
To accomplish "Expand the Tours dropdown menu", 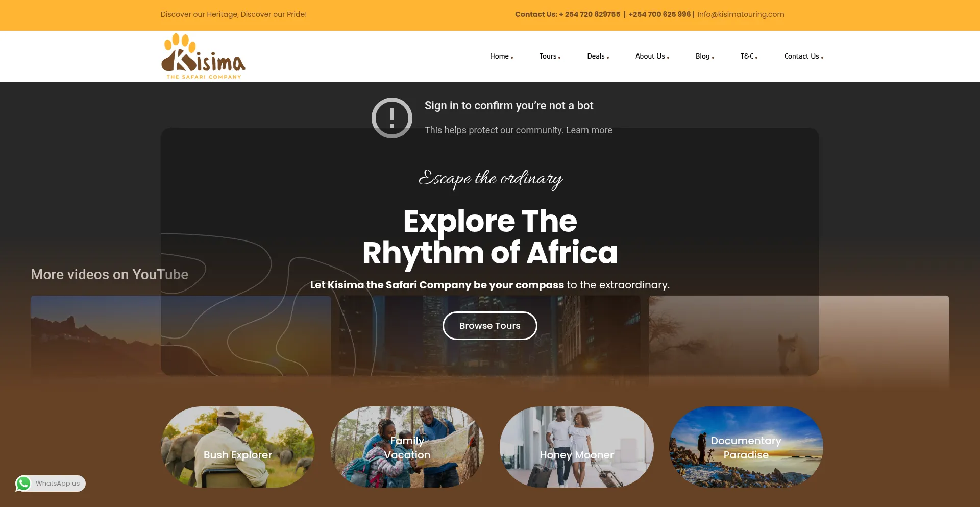I will [550, 56].
